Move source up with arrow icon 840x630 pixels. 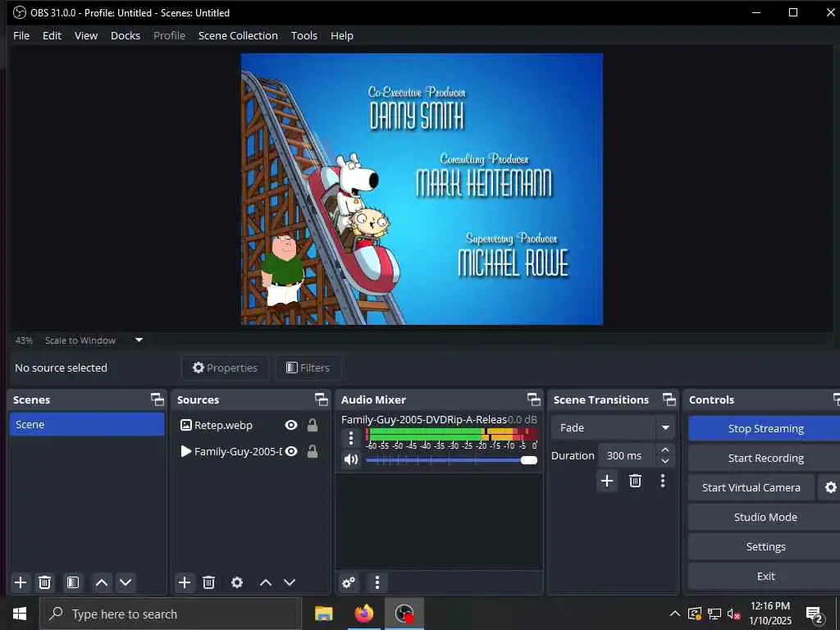pos(266,582)
